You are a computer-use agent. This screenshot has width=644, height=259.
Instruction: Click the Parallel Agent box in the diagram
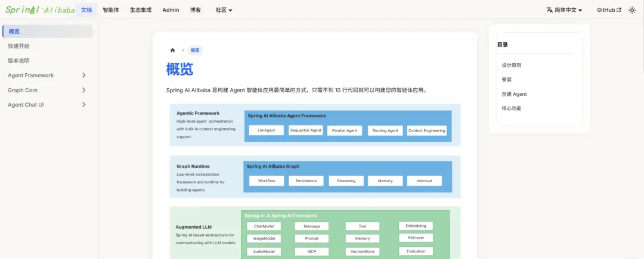[345, 131]
